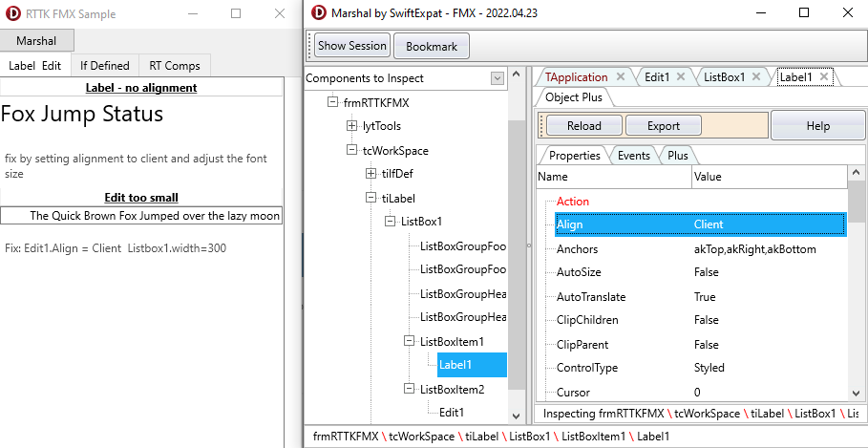
Task: Click the Anchors property value
Action: tap(755, 249)
